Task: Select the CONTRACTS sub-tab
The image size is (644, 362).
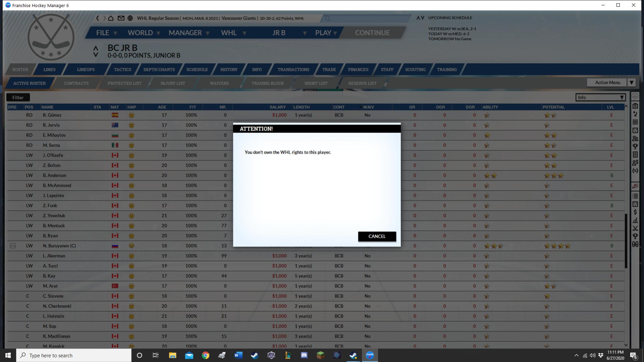Action: [x=76, y=83]
